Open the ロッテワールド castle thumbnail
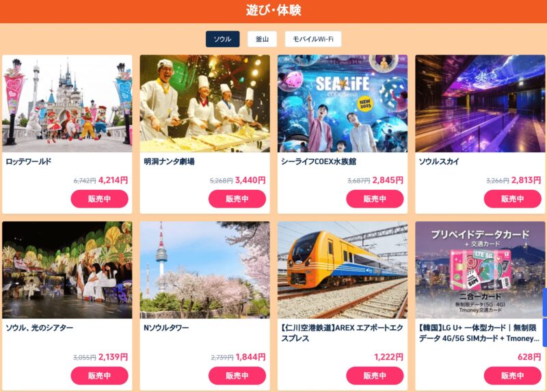The image size is (547, 392). coord(67,104)
